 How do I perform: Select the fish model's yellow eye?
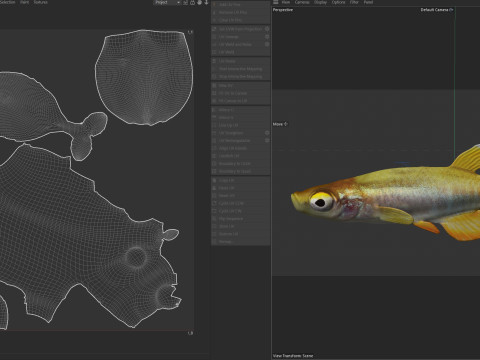[321, 201]
